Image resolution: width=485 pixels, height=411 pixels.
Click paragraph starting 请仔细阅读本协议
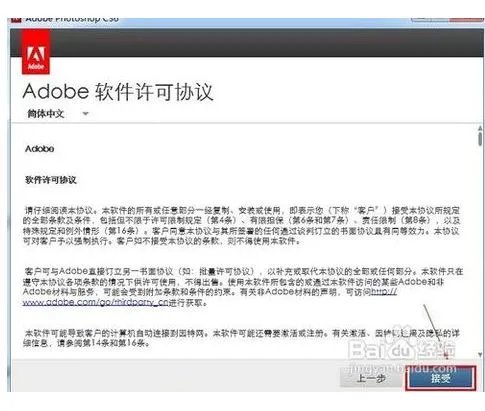(241, 226)
